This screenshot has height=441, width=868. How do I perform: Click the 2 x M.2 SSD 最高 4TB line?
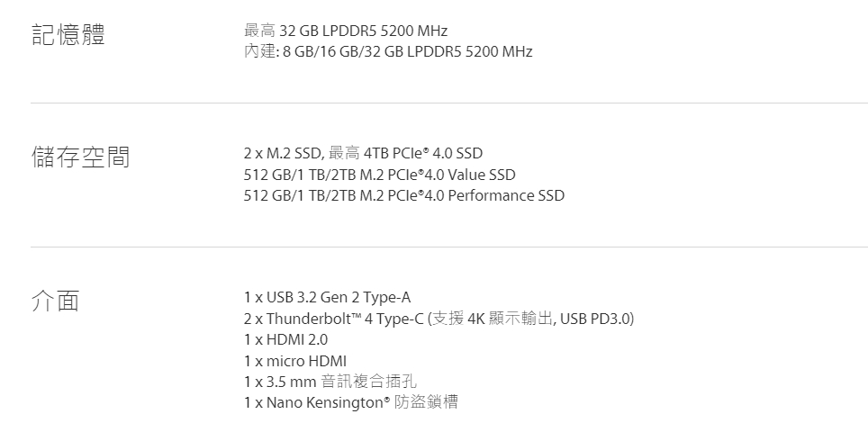click(363, 153)
